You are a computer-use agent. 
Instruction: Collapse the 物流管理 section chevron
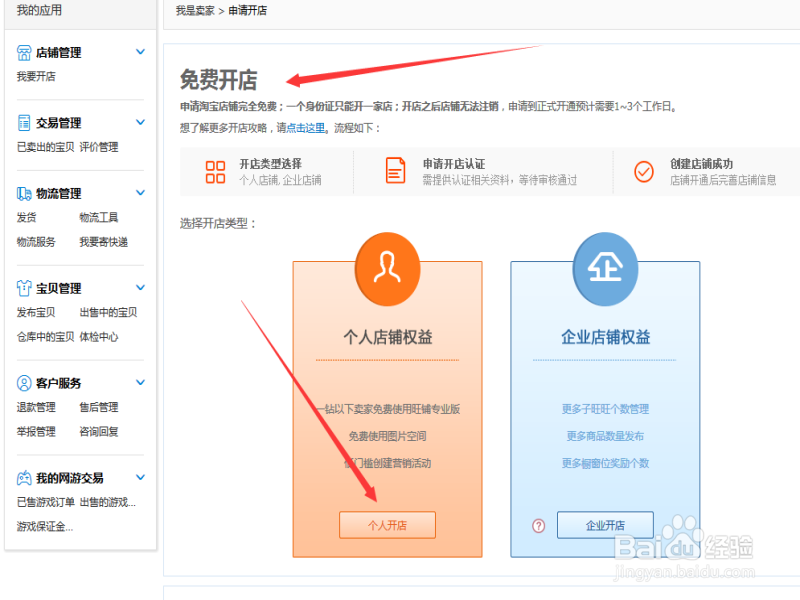[140, 193]
